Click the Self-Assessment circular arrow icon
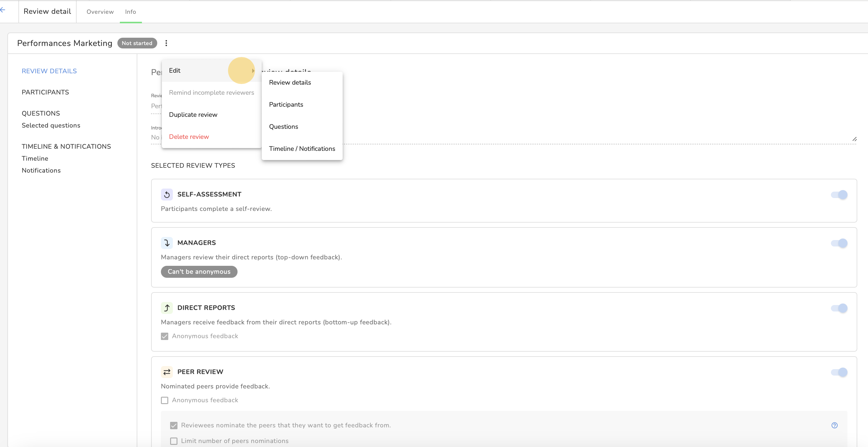Viewport: 868px width, 447px height. point(167,194)
